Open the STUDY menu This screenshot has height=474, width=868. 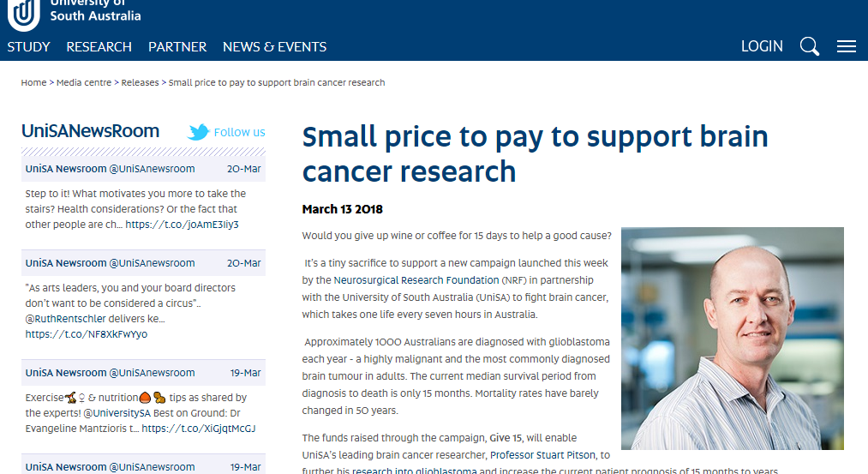pos(29,47)
